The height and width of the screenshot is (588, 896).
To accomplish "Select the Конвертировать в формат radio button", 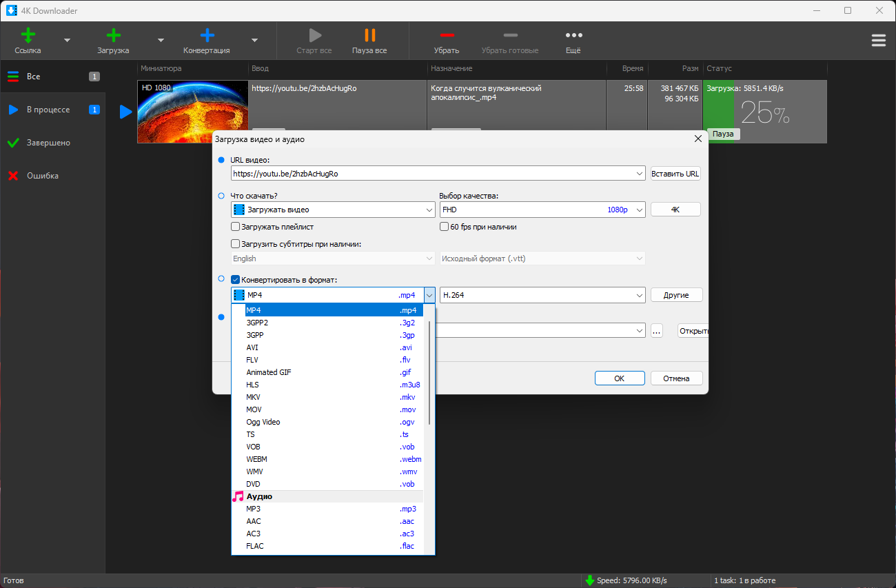I will coord(221,278).
